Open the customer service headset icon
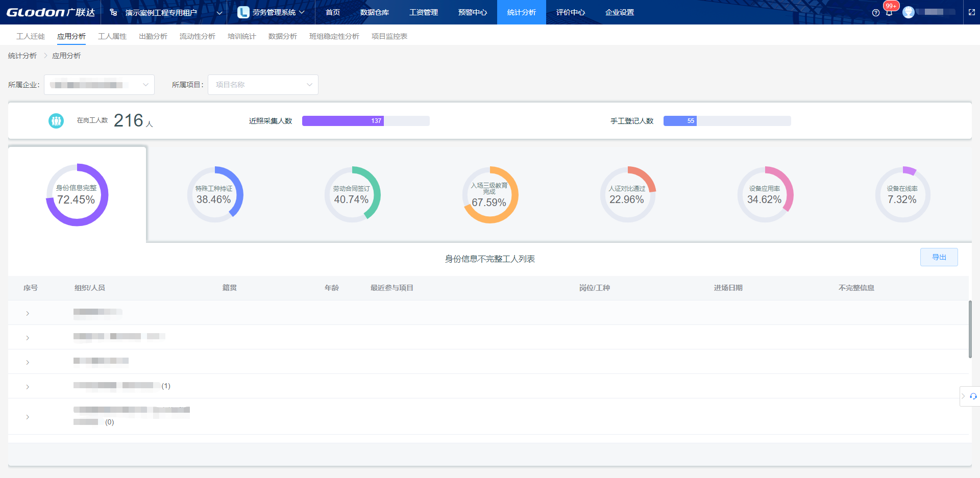 pos(973,396)
